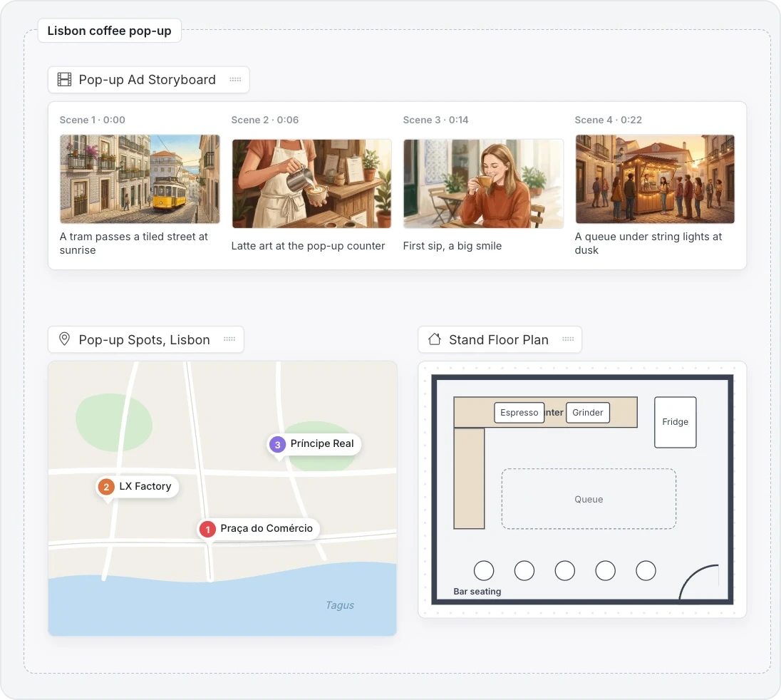Click the door swing arc in the floor plan
Viewport: 781px width, 700px height.
pyautogui.click(x=699, y=582)
